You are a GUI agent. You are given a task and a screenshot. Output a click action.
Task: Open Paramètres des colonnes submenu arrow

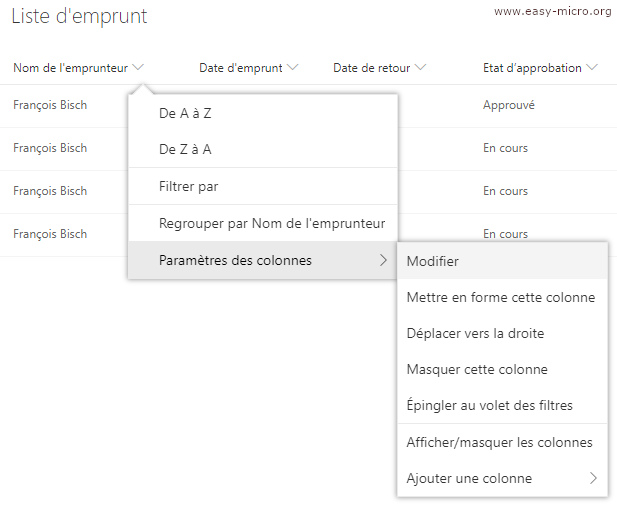(x=383, y=260)
